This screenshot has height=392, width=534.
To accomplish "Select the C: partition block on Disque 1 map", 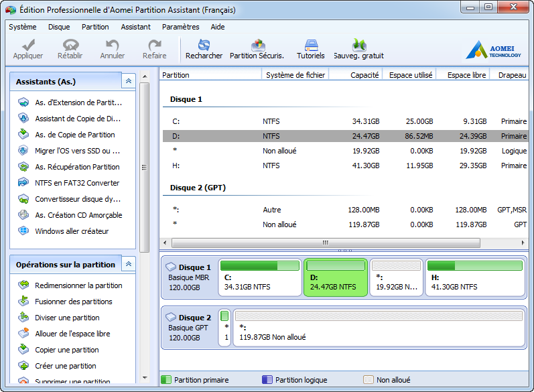I will pos(260,277).
